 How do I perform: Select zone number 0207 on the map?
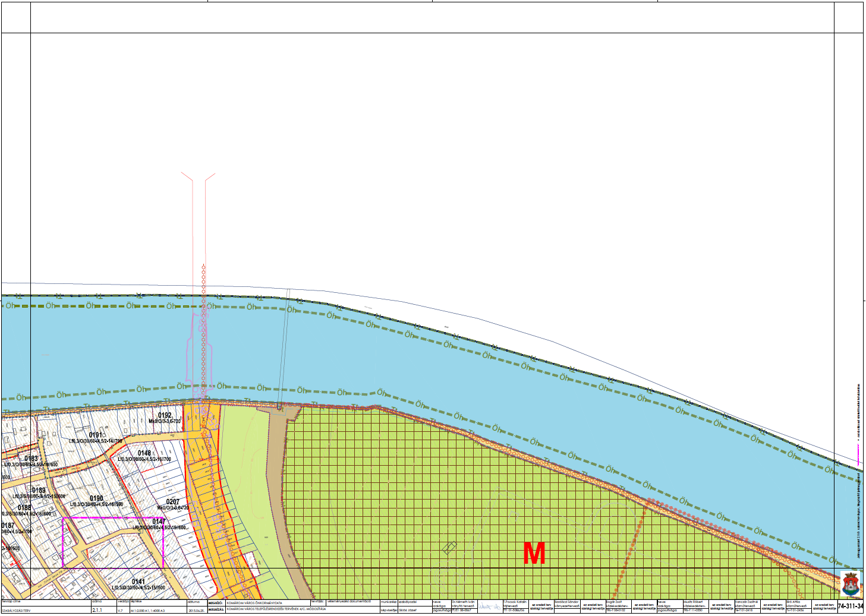172,501
